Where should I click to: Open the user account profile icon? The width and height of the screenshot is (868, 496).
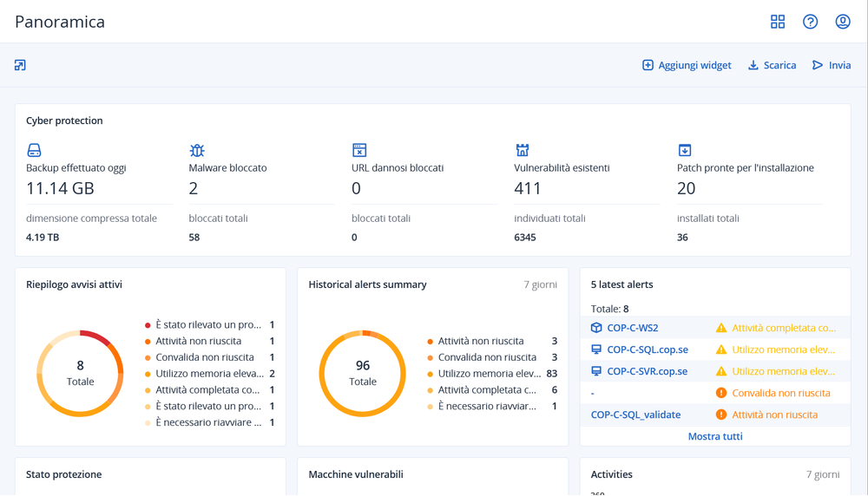[843, 22]
